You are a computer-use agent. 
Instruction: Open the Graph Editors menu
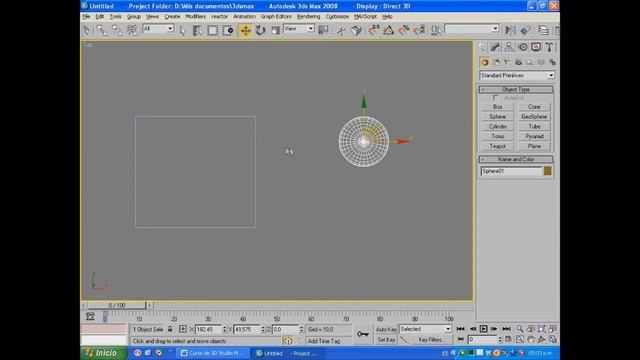point(276,17)
